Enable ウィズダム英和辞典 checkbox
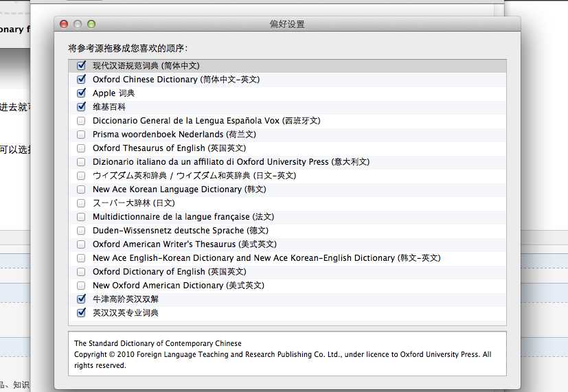 pyautogui.click(x=81, y=176)
